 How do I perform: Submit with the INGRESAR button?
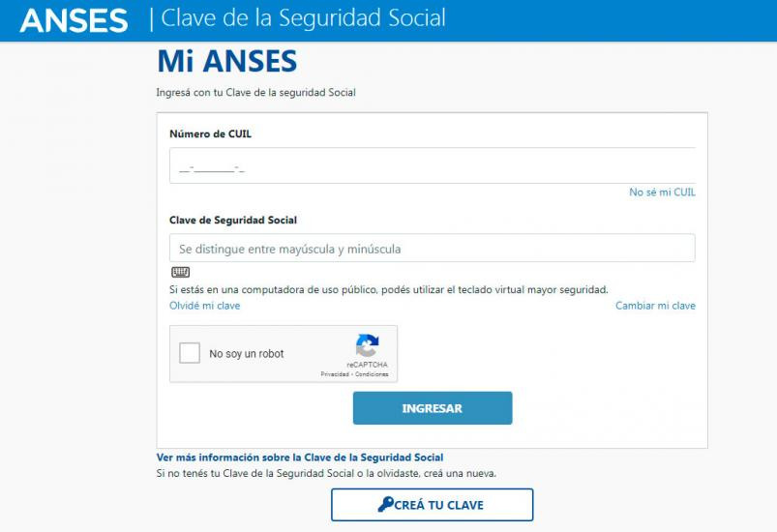[433, 408]
